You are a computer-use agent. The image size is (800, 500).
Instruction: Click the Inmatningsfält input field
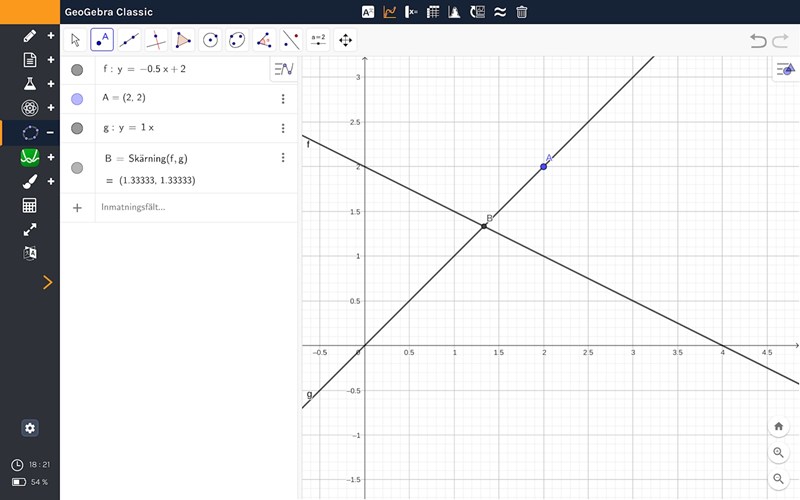[180, 207]
